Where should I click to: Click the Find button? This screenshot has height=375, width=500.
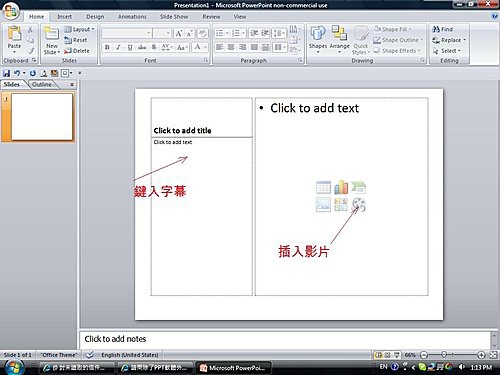(x=442, y=29)
